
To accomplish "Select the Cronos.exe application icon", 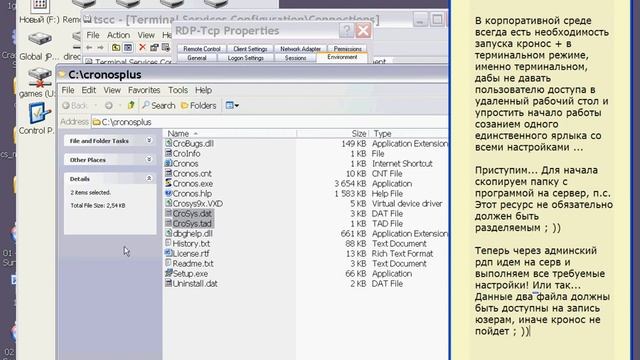I will pos(168,183).
